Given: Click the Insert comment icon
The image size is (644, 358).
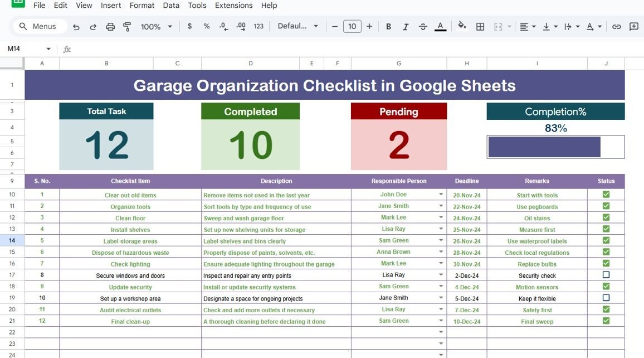Looking at the screenshot, I should pyautogui.click(x=634, y=27).
